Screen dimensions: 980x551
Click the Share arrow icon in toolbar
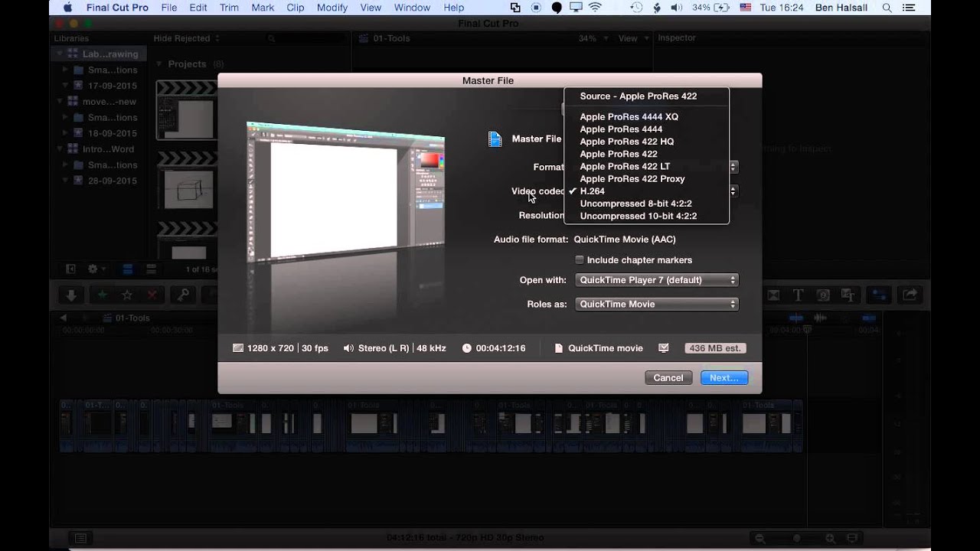910,295
